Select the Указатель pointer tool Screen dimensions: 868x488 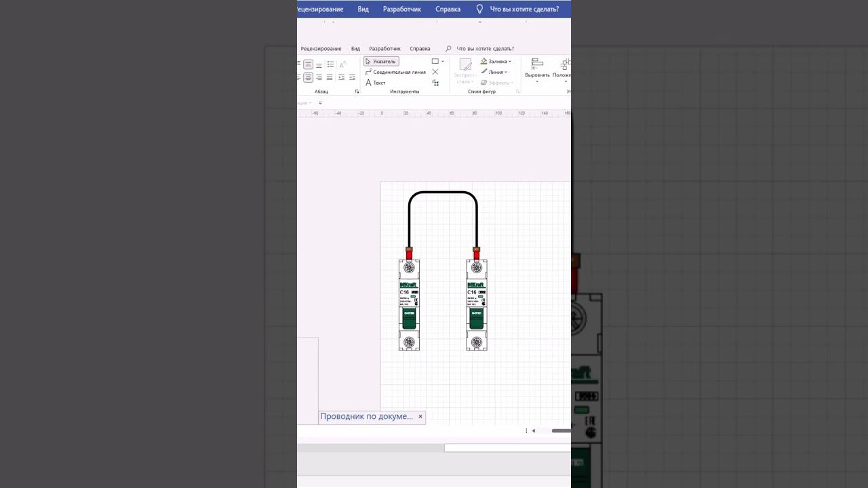(x=381, y=62)
